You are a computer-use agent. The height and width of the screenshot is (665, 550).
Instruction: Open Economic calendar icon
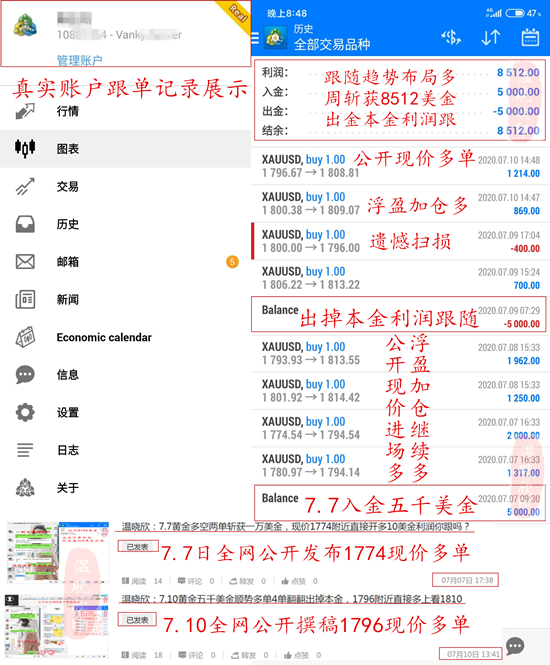point(25,337)
